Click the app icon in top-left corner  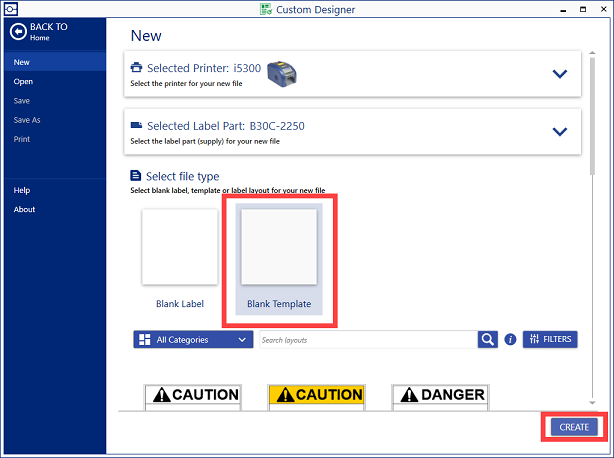pyautogui.click(x=9, y=9)
